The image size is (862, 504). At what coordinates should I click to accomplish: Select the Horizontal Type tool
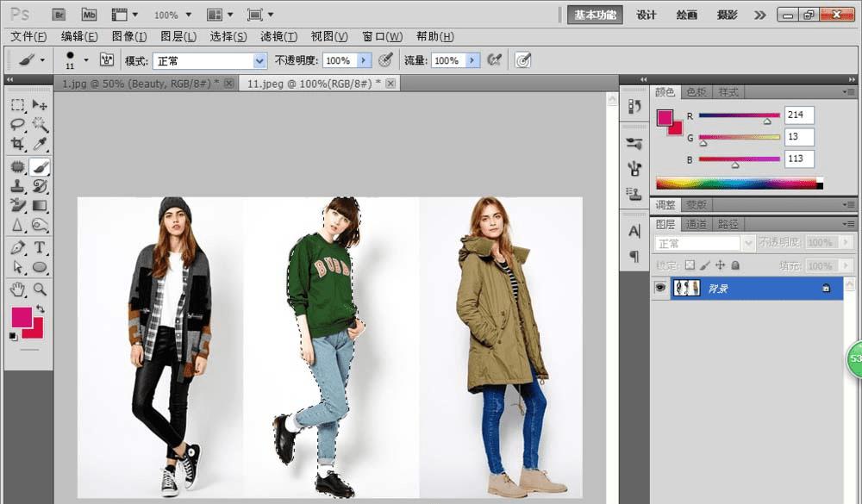point(40,248)
